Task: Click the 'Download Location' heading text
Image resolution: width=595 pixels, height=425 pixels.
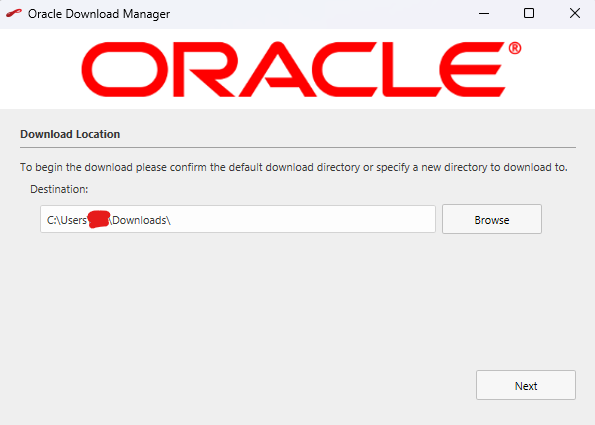Action: click(x=70, y=134)
